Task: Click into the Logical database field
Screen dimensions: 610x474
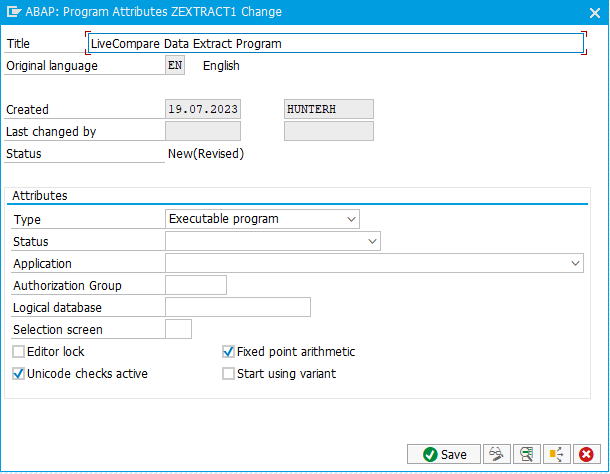Action: click(238, 307)
